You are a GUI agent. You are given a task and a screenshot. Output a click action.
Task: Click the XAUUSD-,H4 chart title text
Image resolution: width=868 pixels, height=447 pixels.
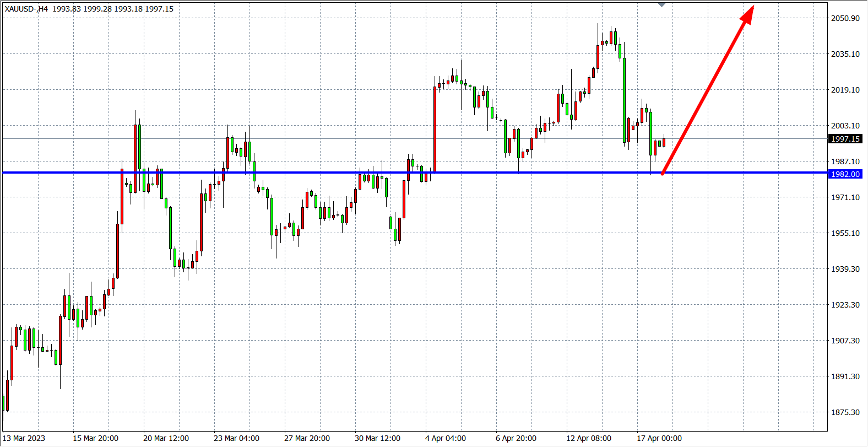[26, 9]
